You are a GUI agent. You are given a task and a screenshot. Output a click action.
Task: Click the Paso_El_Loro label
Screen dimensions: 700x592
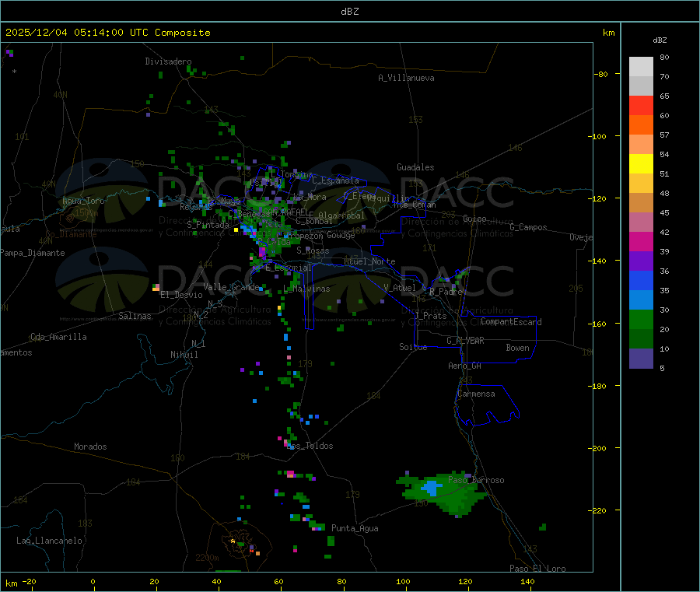[x=537, y=569]
